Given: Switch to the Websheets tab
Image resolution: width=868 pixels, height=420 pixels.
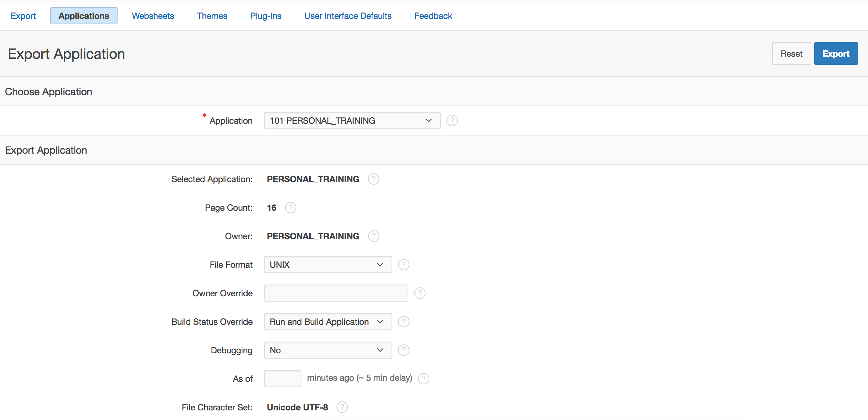Looking at the screenshot, I should 153,16.
